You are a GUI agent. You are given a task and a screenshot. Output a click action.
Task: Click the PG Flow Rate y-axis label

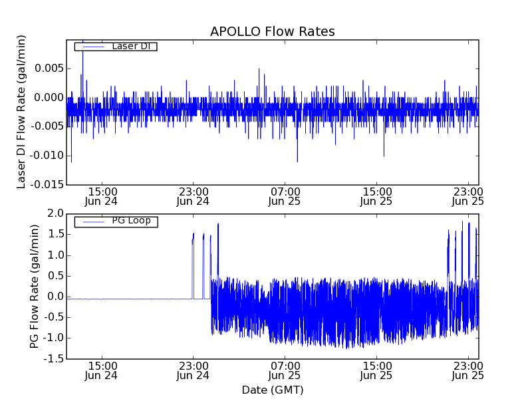click(35, 286)
